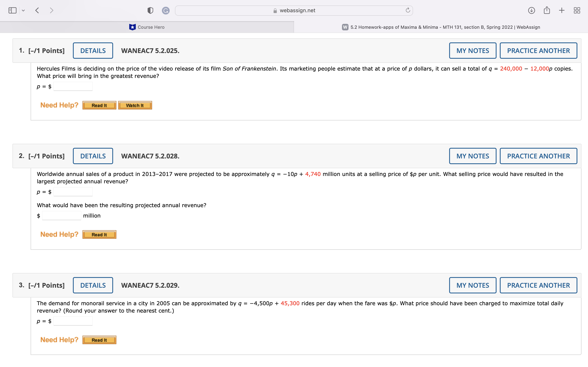Open a new tab with the plus icon
Screen dimensions: 588x367
click(x=561, y=10)
